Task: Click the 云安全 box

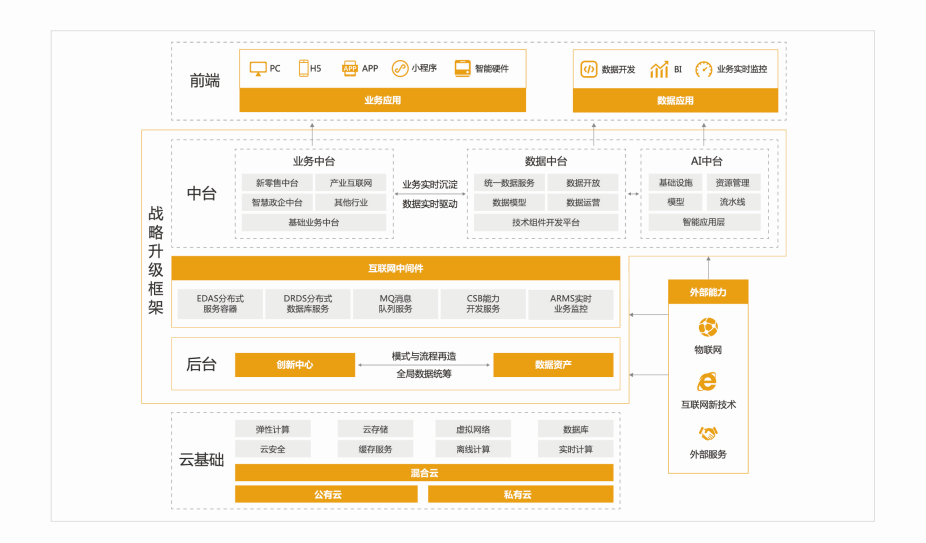Action: click(273, 449)
